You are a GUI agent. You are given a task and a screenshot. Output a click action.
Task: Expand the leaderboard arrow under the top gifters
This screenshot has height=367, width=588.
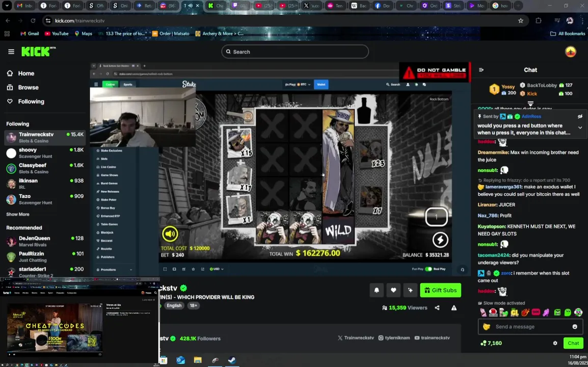click(x=530, y=103)
